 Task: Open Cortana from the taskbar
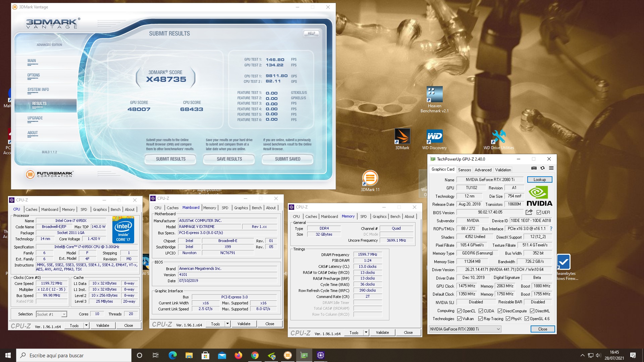point(140,355)
